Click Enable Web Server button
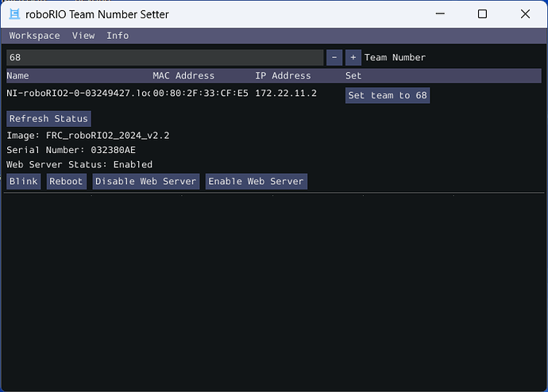The image size is (548, 392). coord(256,182)
